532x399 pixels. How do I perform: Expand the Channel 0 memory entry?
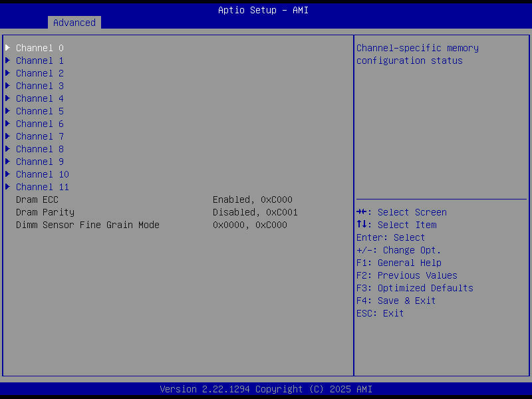(x=39, y=47)
